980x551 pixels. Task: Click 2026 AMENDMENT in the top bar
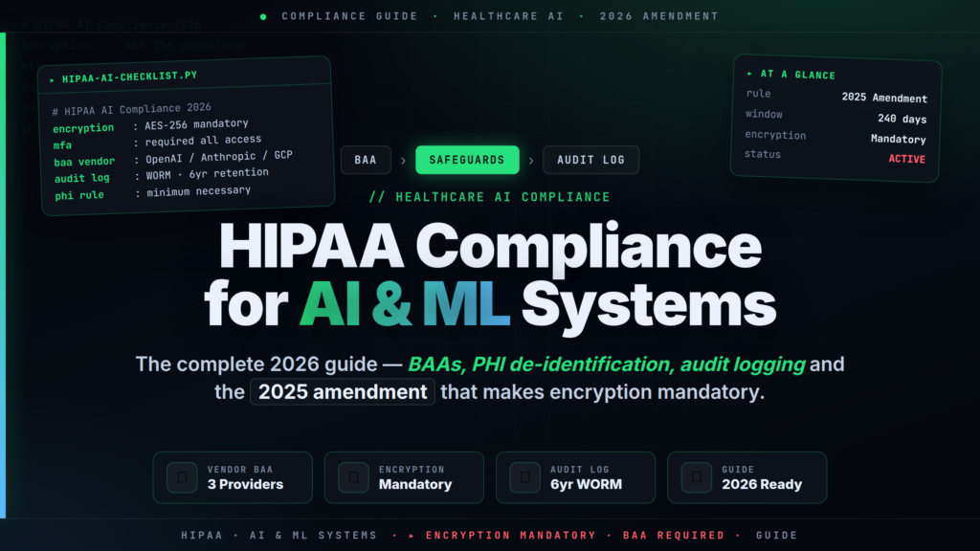659,16
